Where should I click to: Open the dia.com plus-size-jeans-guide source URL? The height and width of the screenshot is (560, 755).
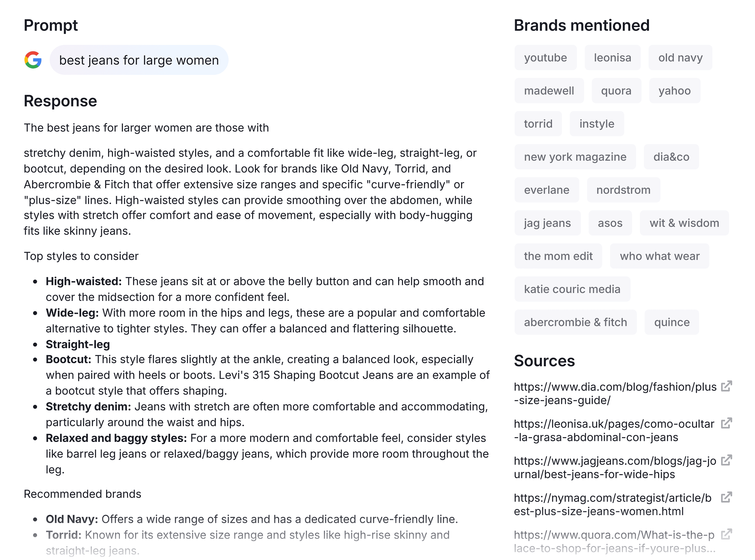(610, 393)
